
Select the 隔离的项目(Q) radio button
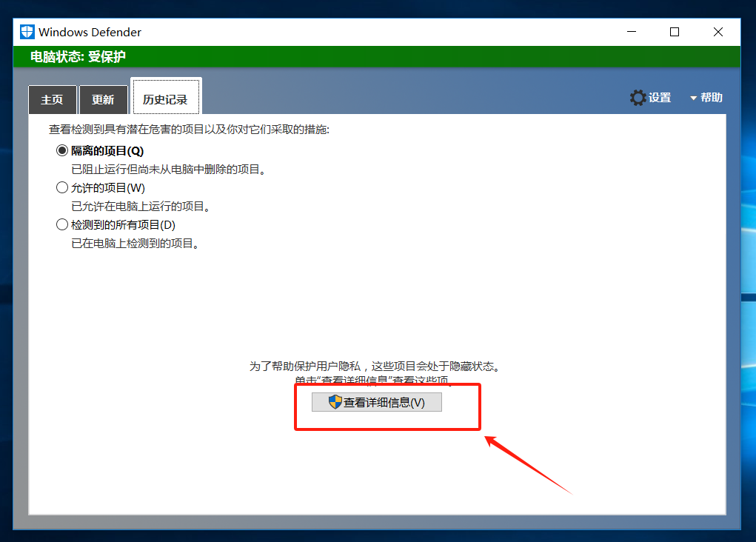(61, 150)
